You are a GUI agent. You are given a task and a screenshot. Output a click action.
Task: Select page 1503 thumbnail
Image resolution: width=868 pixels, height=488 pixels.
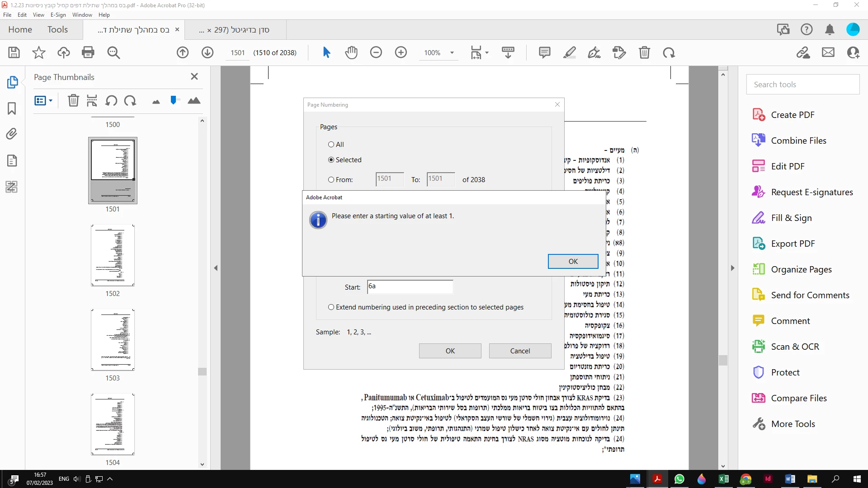113,340
